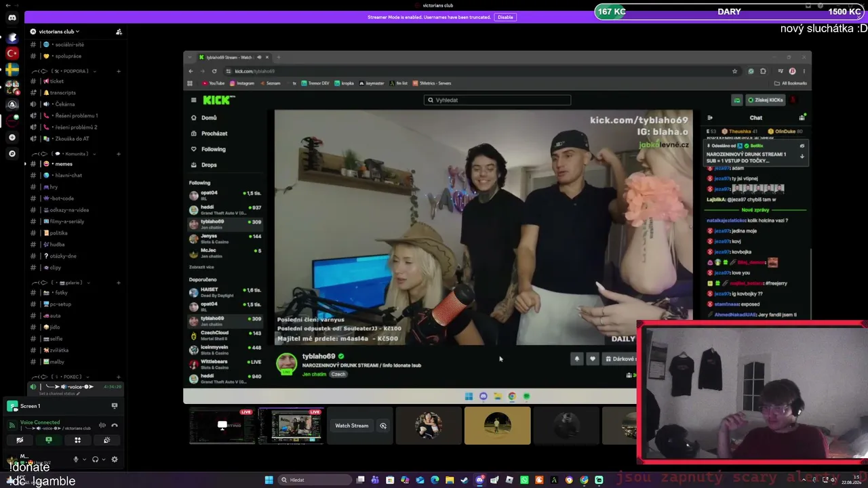Open the victorians club server dropdown
Image resolution: width=868 pixels, height=488 pixels.
(58, 32)
